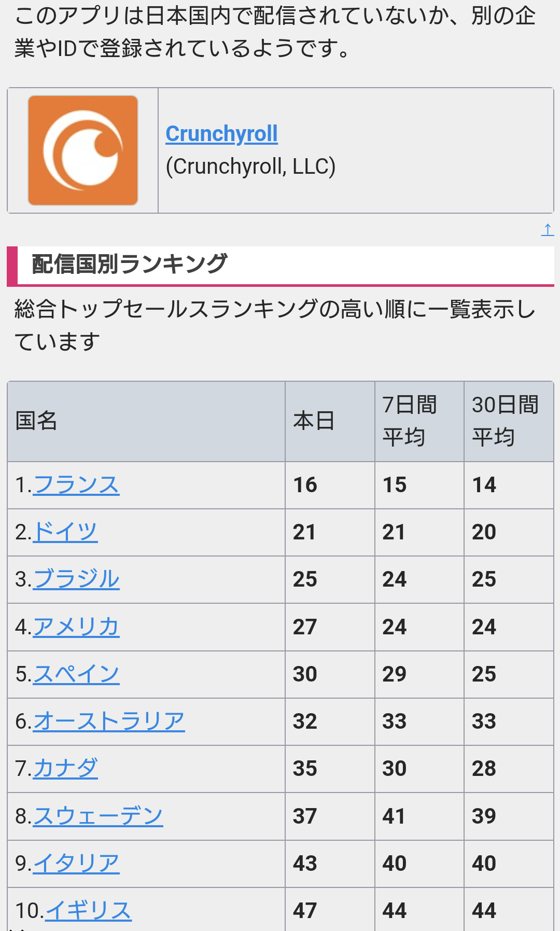Click the (Crunchyroll, LLC) developer text
This screenshot has height=931, width=560.
click(x=250, y=166)
